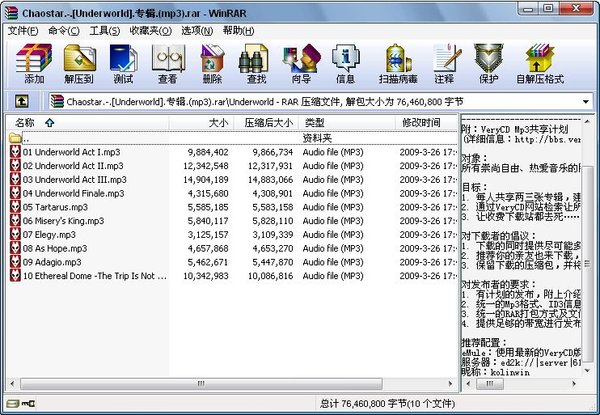Click the comment panel horizontal scroll-right arrow
Viewport: 600px width, 415px height.
573,383
